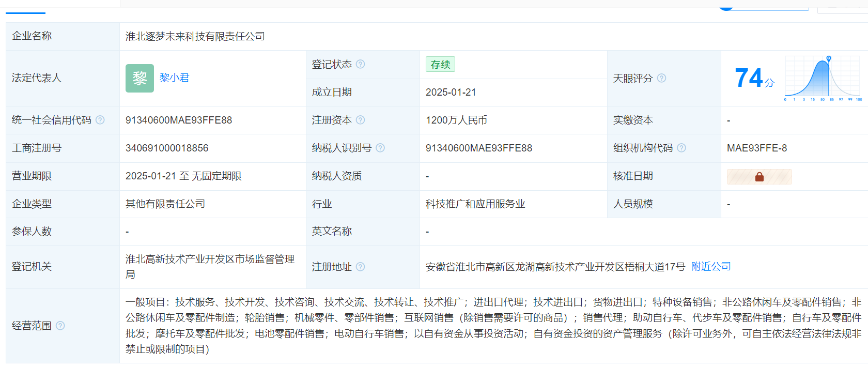Click credit code value in 统一社会信用代码 row
868x367 pixels.
pyautogui.click(x=179, y=120)
